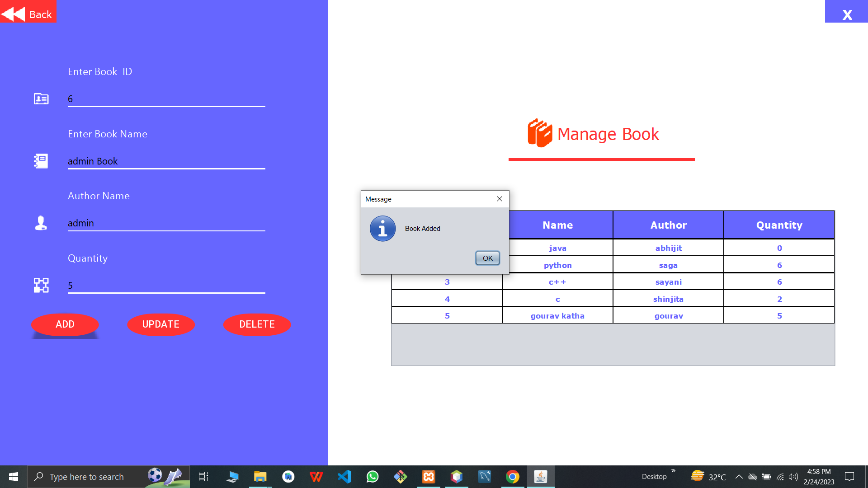Click the Quantity units icon
Screen dimensions: 868x488
pos(41,285)
